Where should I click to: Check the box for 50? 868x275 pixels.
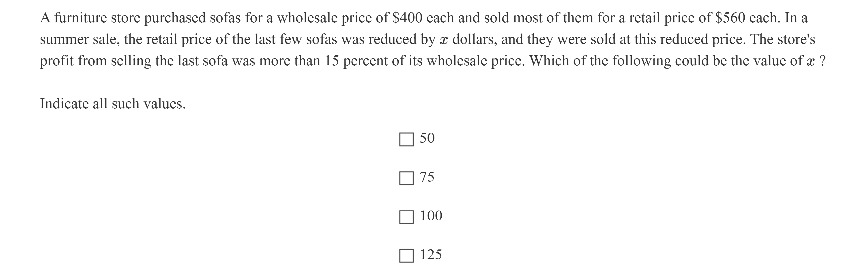pos(406,139)
